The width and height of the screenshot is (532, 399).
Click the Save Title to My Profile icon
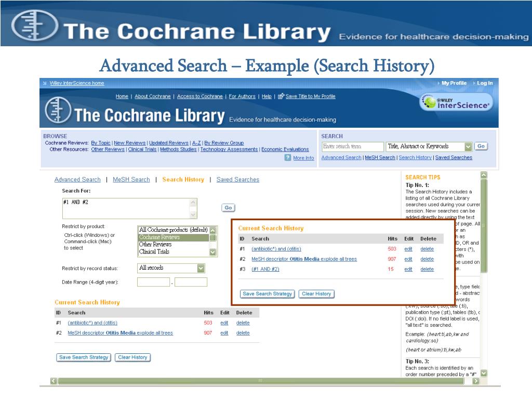281,96
